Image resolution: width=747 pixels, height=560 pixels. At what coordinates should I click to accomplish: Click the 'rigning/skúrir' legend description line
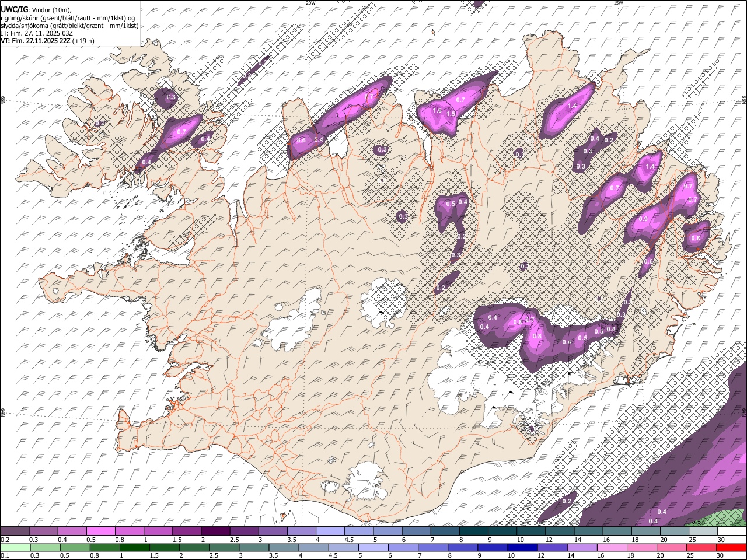68,18
